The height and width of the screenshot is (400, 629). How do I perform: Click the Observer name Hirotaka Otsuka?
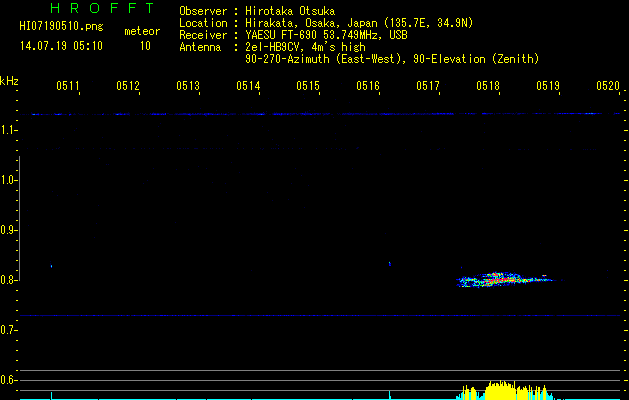[290, 11]
